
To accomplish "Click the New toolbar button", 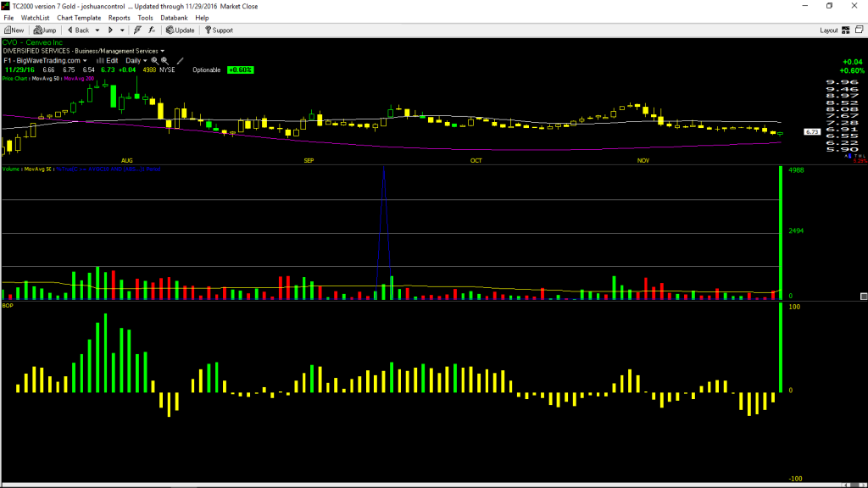I will tap(14, 30).
